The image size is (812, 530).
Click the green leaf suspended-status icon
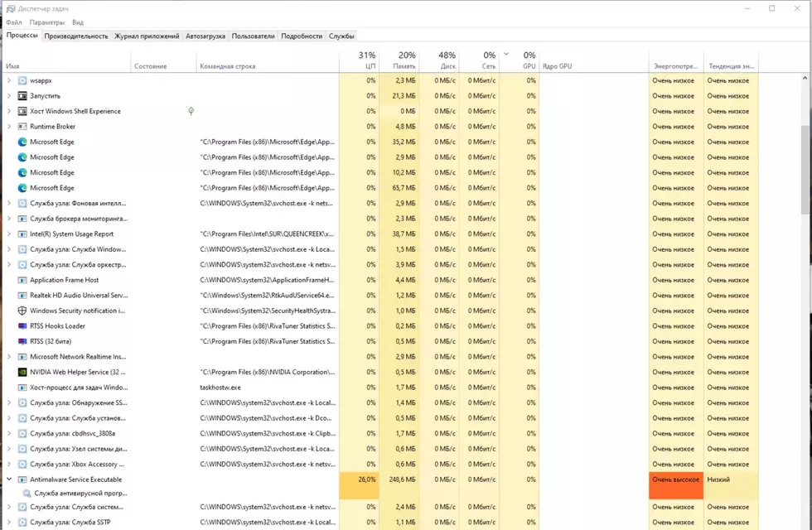click(191, 111)
